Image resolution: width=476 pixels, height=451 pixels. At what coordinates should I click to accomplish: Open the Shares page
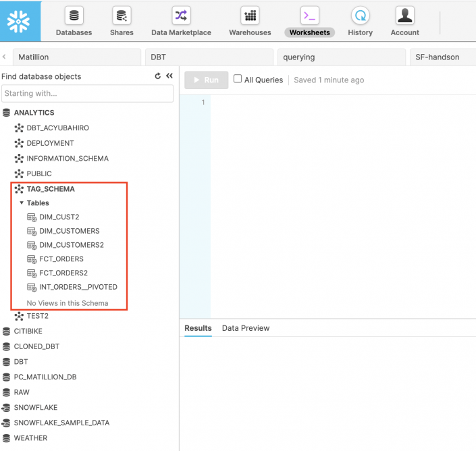[122, 22]
